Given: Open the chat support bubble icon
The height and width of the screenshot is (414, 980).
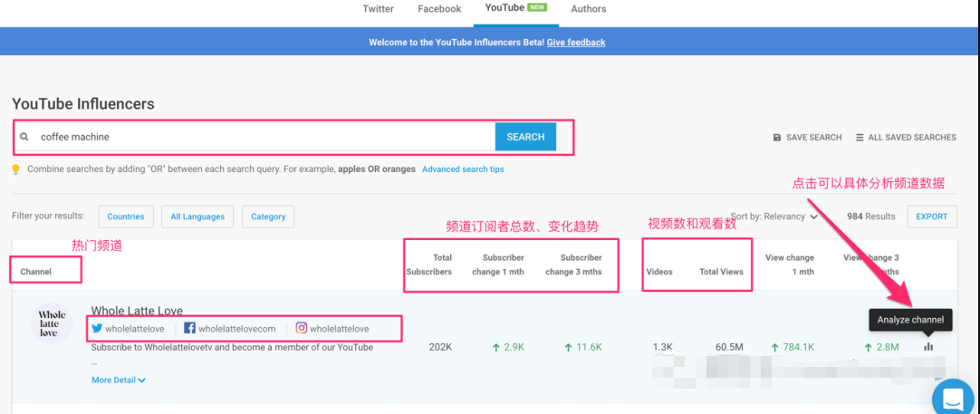Looking at the screenshot, I should click(953, 398).
